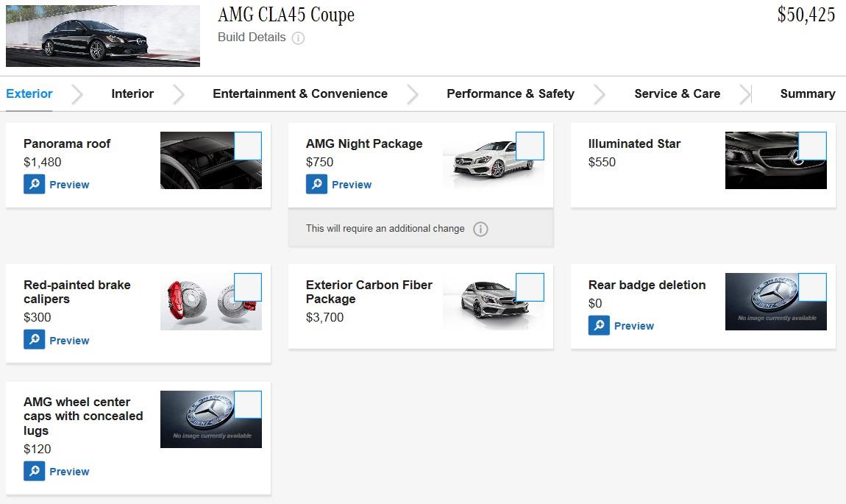Click the $1,480 Panorama roof price

(42, 162)
